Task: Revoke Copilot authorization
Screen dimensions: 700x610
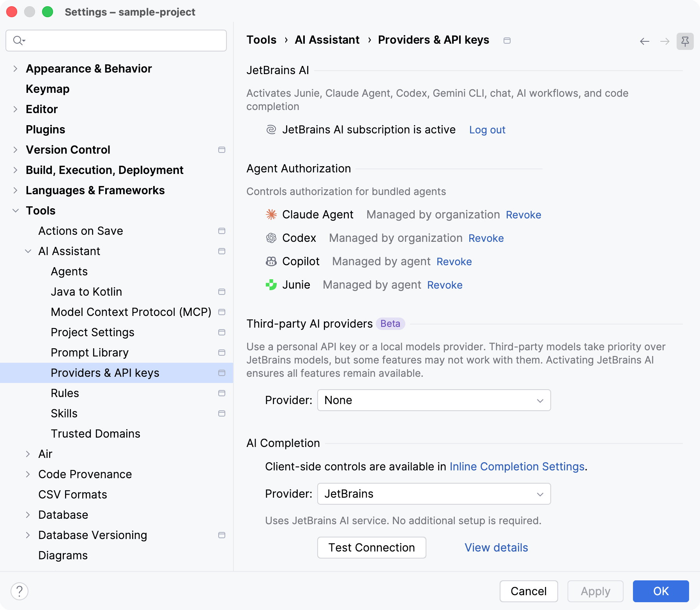Action: pyautogui.click(x=454, y=261)
